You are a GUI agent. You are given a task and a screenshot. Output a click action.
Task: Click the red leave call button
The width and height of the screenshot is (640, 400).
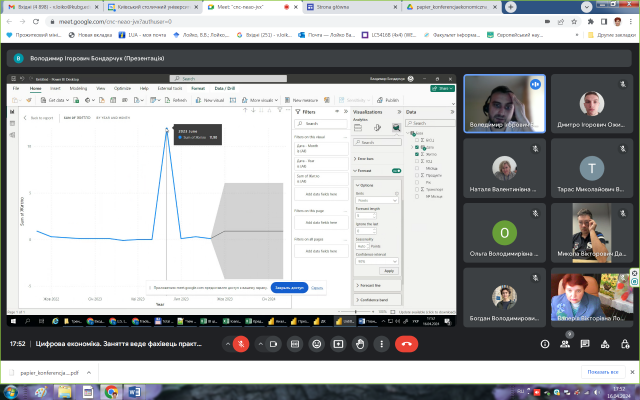[x=406, y=342]
